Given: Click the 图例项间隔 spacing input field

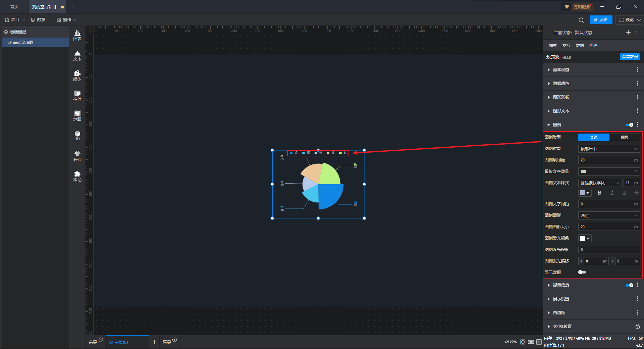Looking at the screenshot, I should [x=609, y=160].
